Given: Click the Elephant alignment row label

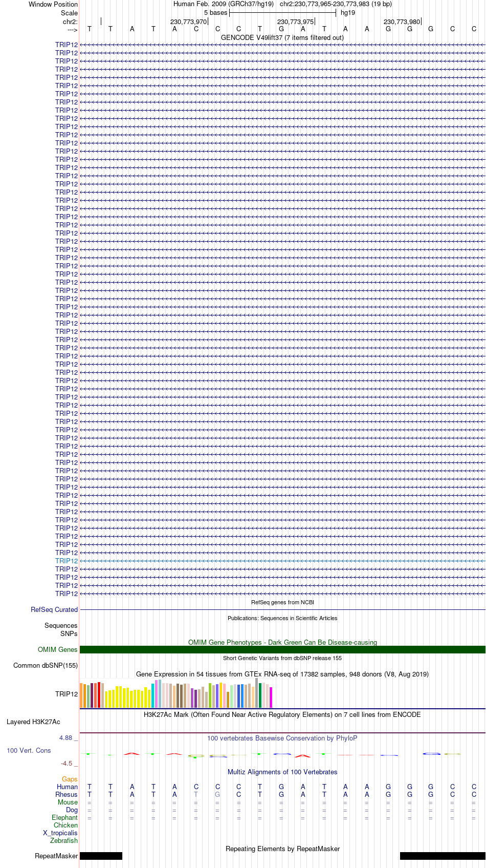Looking at the screenshot, I should point(64,817).
